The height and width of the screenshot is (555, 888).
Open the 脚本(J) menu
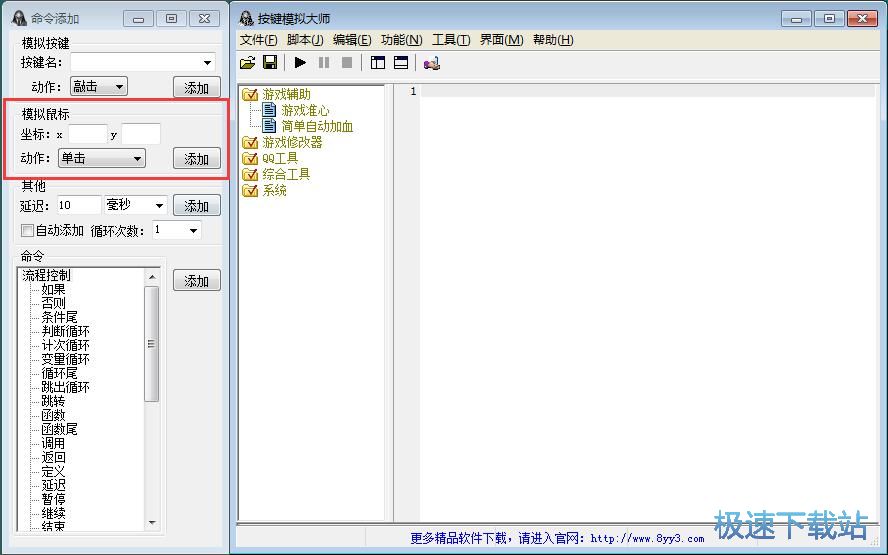click(305, 40)
